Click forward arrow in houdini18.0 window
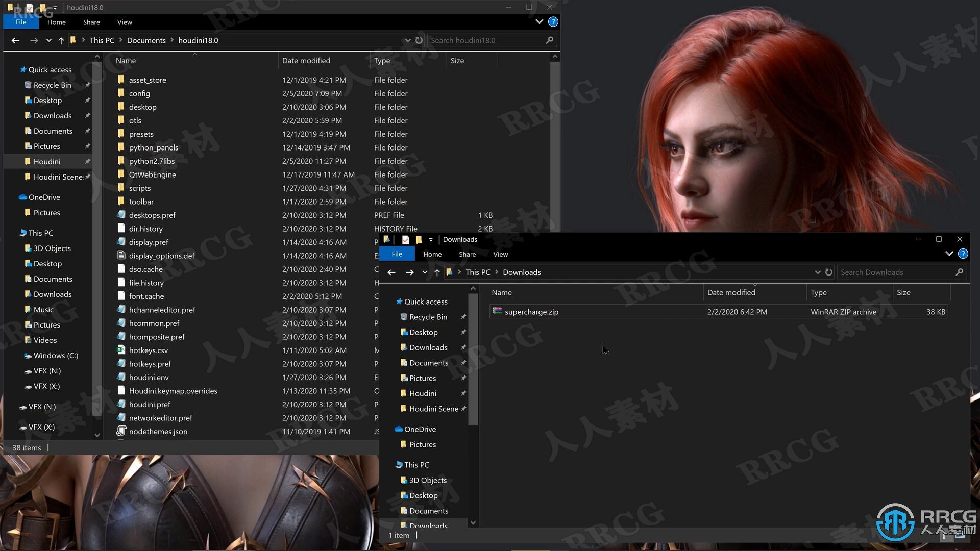 click(x=34, y=40)
